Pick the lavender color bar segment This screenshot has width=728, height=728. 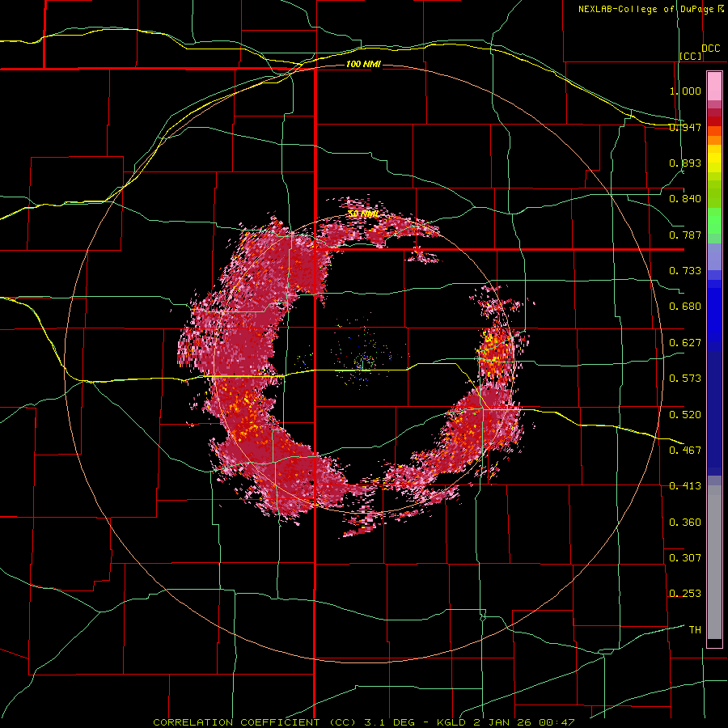click(x=714, y=256)
